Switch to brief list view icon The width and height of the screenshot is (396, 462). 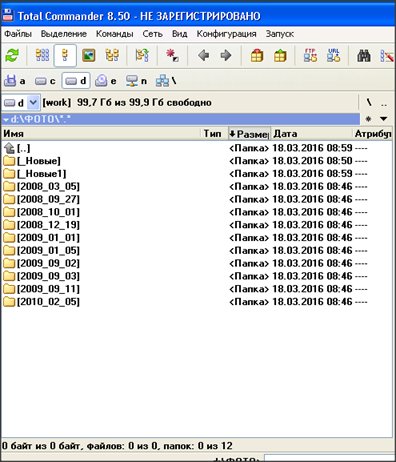42,55
